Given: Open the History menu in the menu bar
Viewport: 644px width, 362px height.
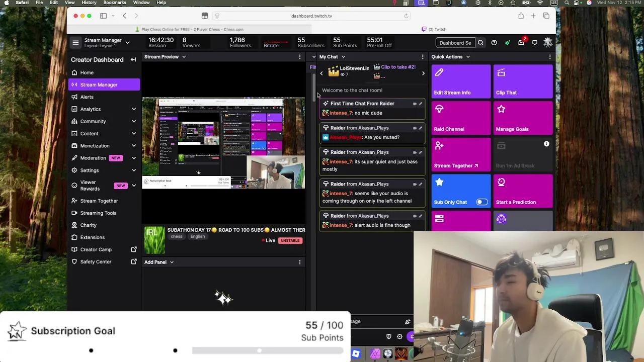Looking at the screenshot, I should pyautogui.click(x=89, y=3).
